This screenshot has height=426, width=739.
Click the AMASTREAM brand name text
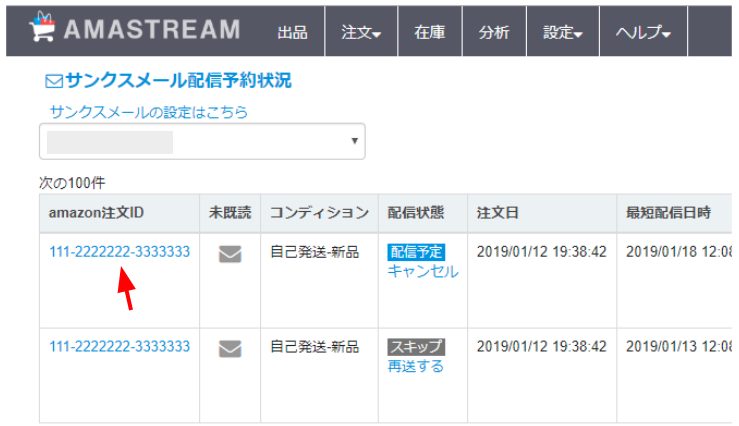point(152,29)
